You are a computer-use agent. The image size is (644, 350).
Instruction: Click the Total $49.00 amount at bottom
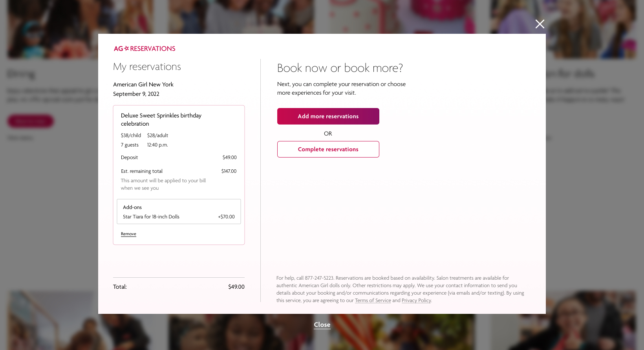tap(236, 287)
